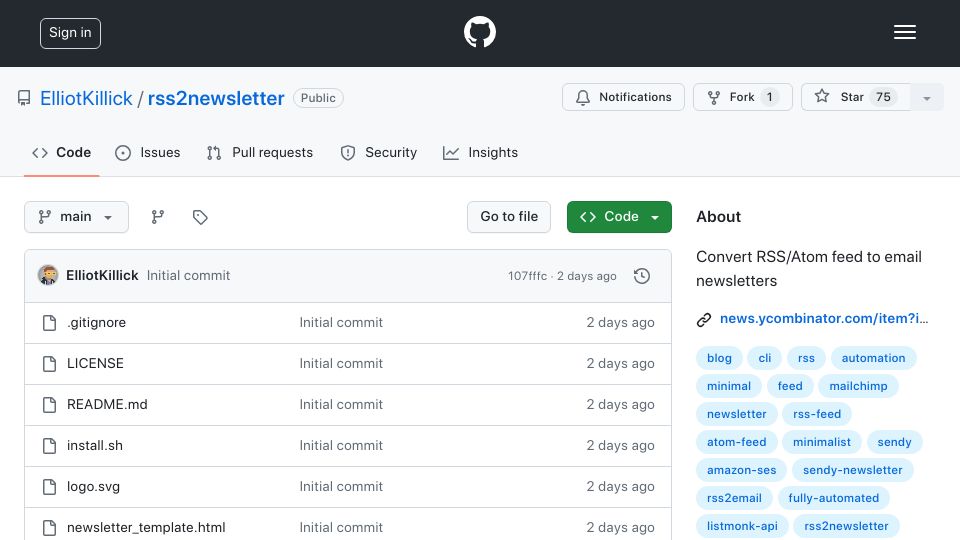Select the listmonk-api topic tag
This screenshot has width=960, height=540.
742,527
